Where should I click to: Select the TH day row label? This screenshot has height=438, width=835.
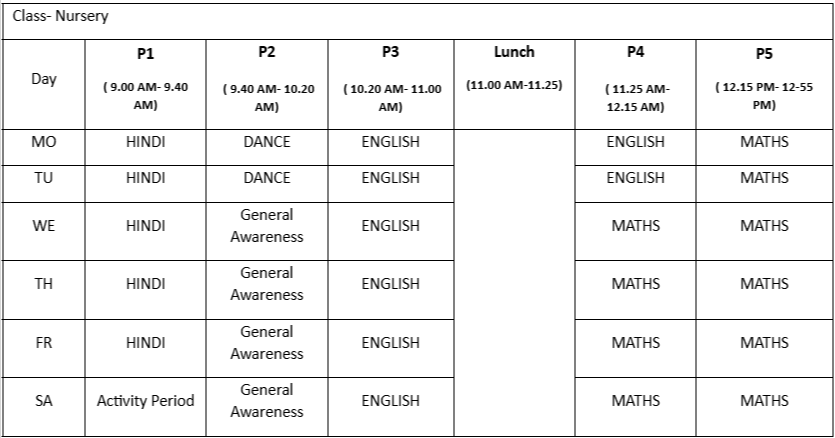pos(44,284)
